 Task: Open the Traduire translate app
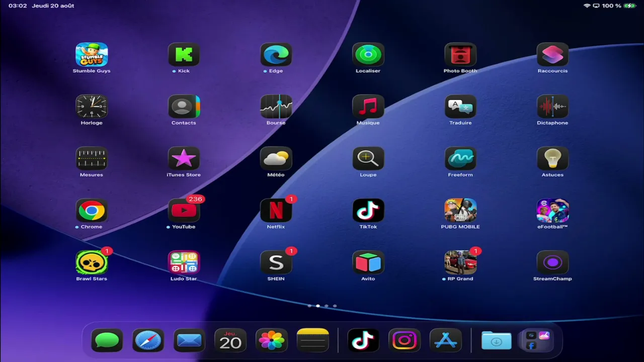460,107
